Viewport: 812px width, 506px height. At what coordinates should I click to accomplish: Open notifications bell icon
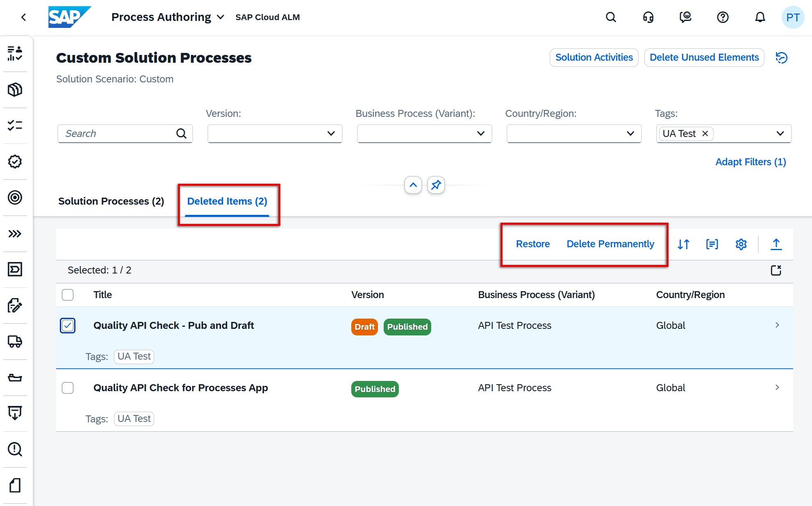pos(760,17)
